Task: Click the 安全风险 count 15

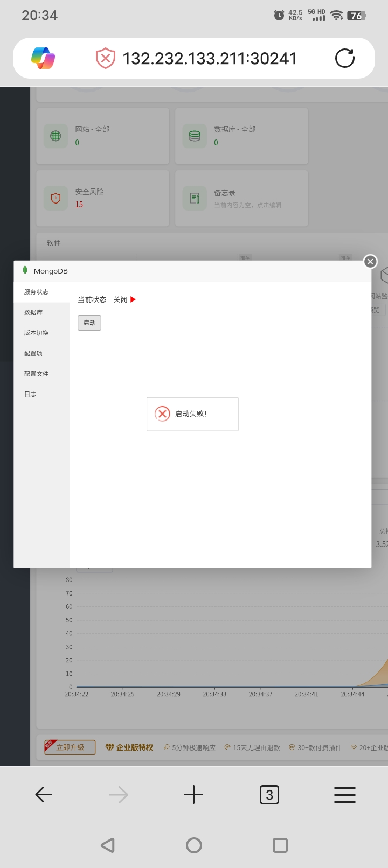Action: coord(79,205)
